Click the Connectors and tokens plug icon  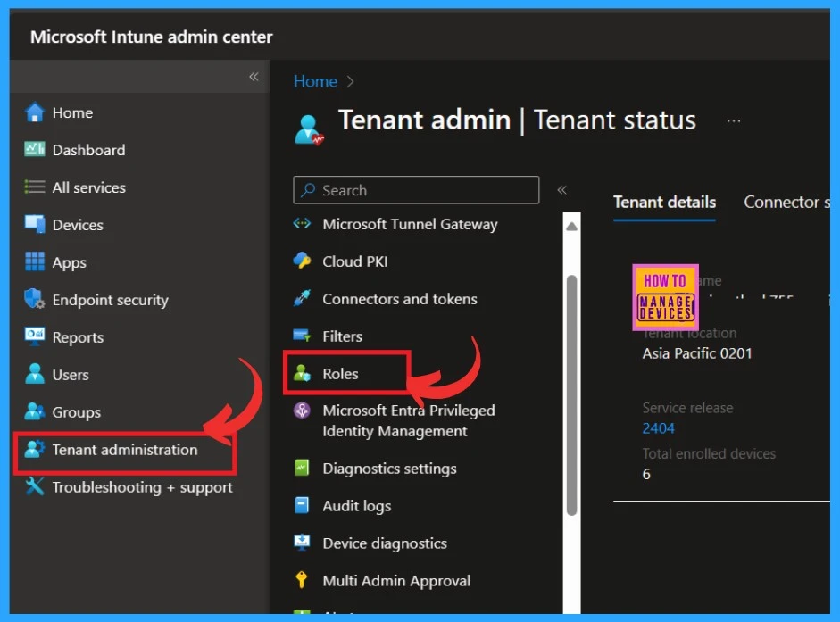[x=302, y=298]
